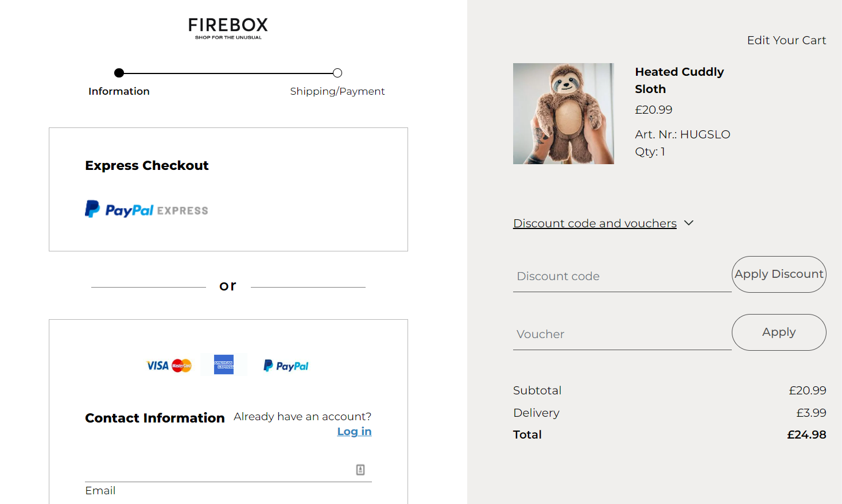Image resolution: width=842 pixels, height=504 pixels.
Task: Select the American Express payment icon
Action: [224, 365]
